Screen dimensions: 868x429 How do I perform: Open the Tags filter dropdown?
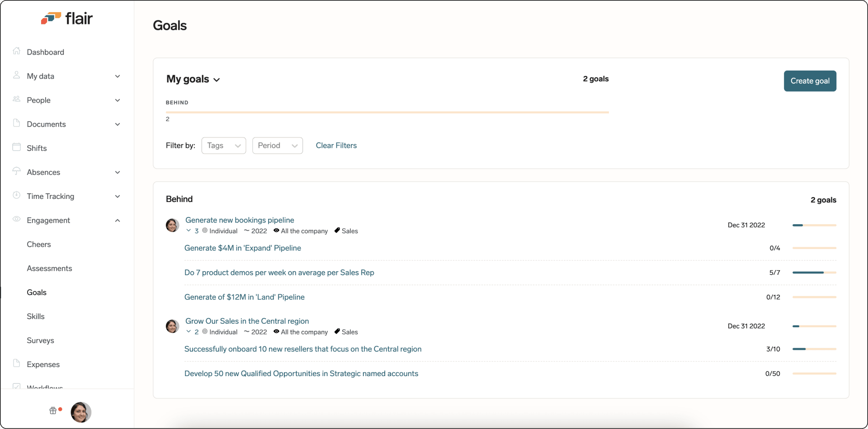(x=224, y=146)
